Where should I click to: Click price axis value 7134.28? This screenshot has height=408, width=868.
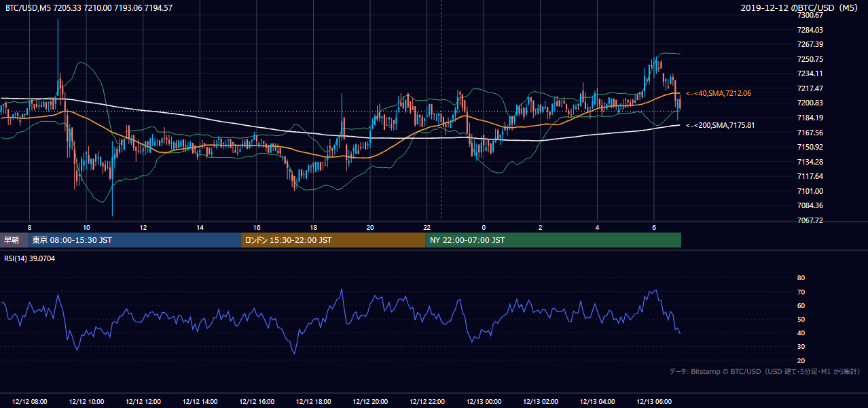[810, 162]
